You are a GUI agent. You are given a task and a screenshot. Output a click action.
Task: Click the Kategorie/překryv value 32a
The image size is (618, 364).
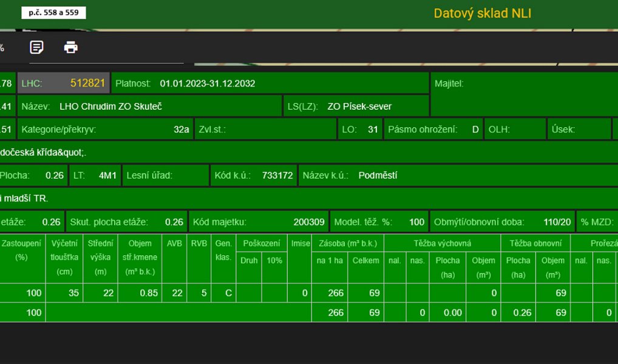[x=182, y=130]
